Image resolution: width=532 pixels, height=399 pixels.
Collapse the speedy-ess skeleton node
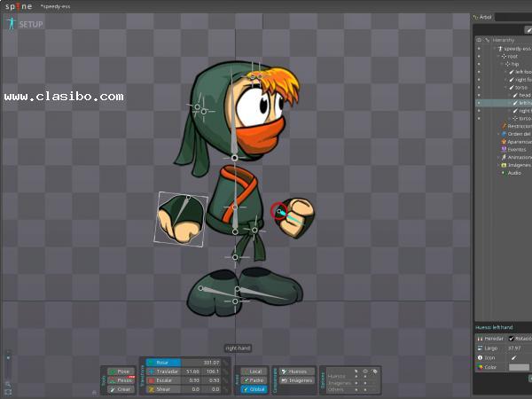click(x=495, y=49)
